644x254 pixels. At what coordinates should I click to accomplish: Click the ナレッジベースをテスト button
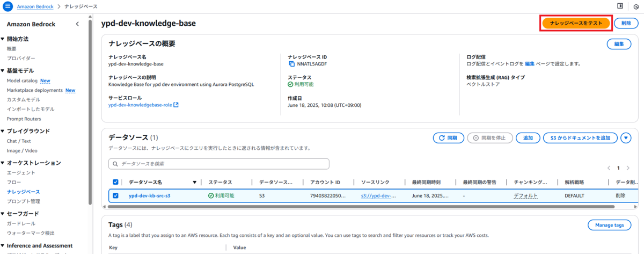click(x=576, y=23)
